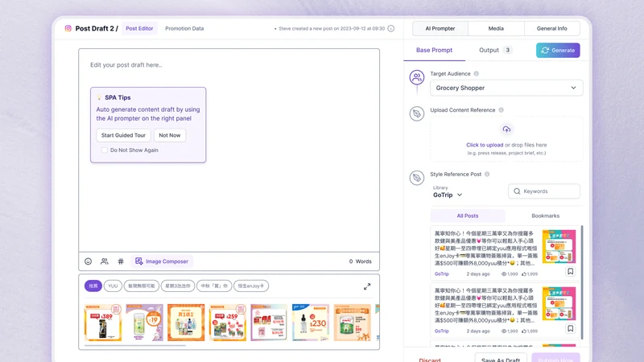Click the GoTrip source link on first post
The image size is (644, 362).
click(441, 274)
